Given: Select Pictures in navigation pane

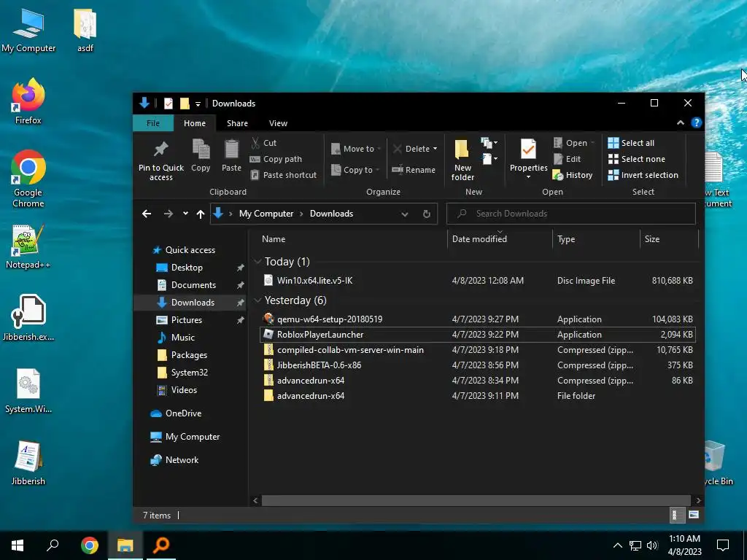Looking at the screenshot, I should (x=187, y=320).
